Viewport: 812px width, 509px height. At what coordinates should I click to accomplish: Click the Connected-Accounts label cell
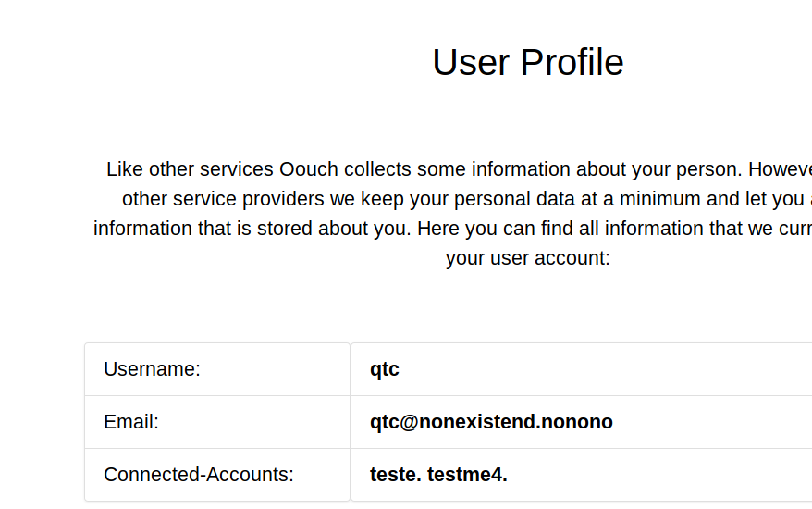click(198, 475)
